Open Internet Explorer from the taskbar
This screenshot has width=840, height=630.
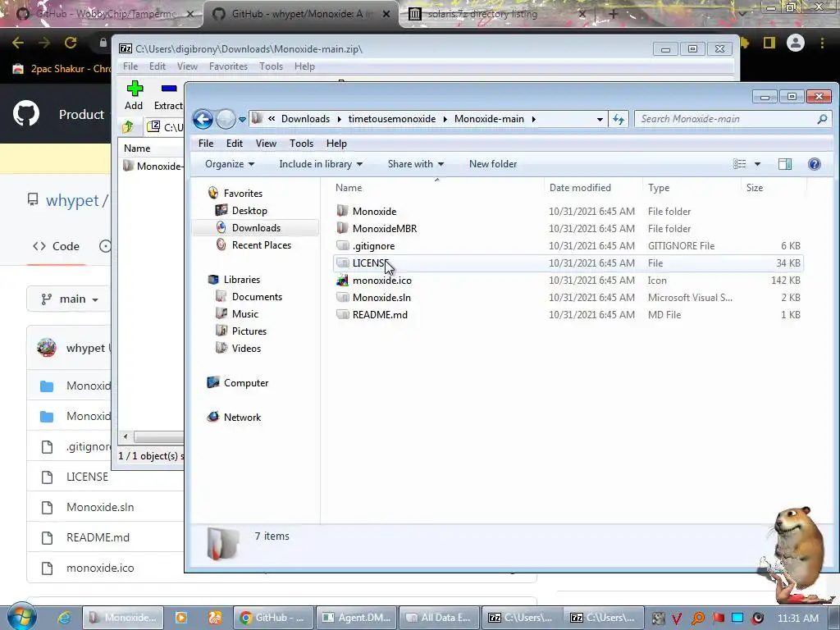coord(64,618)
